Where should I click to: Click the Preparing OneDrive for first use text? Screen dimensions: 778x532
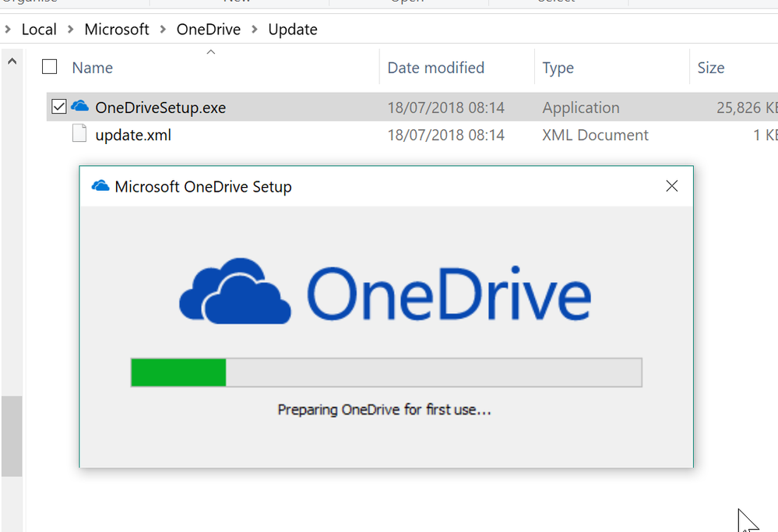(x=384, y=410)
